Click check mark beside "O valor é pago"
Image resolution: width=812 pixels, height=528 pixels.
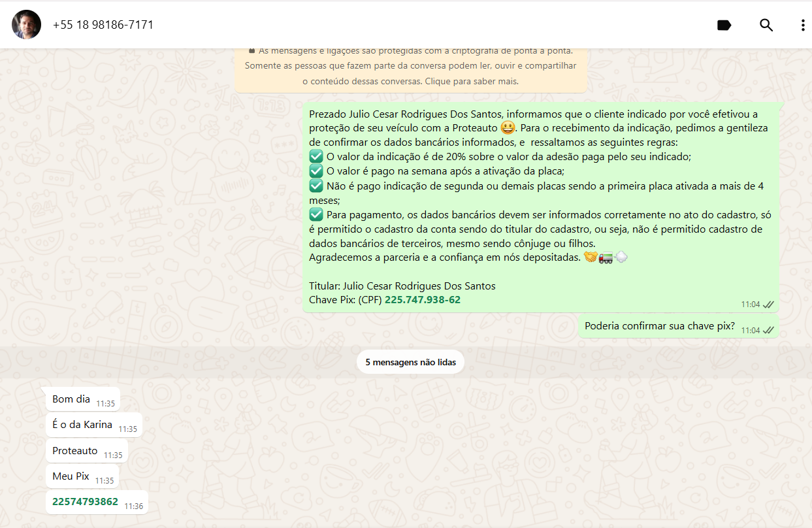(x=316, y=171)
